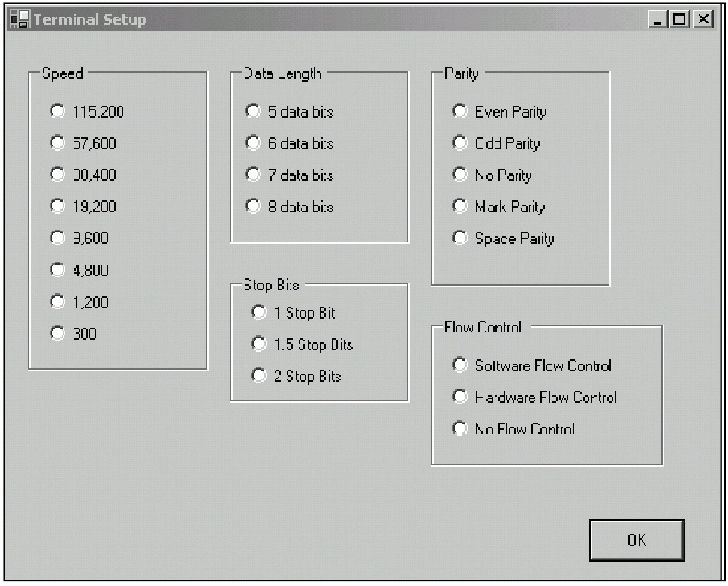
Task: Enable Even Parity
Action: [460, 111]
